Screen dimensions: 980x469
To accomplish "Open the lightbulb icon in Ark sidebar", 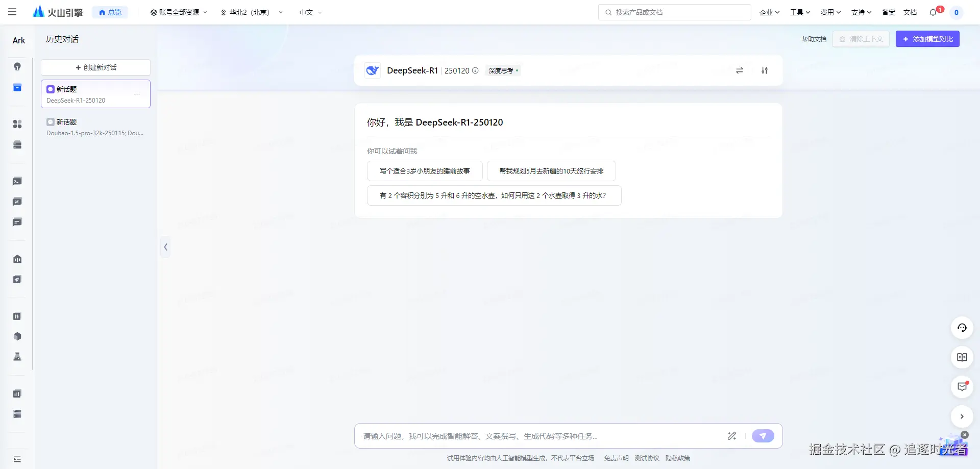I will 17,67.
